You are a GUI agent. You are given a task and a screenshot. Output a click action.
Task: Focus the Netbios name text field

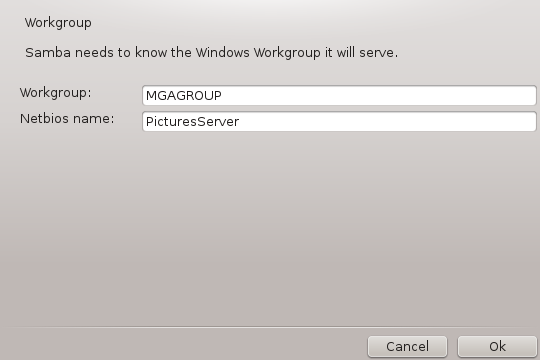click(339, 121)
